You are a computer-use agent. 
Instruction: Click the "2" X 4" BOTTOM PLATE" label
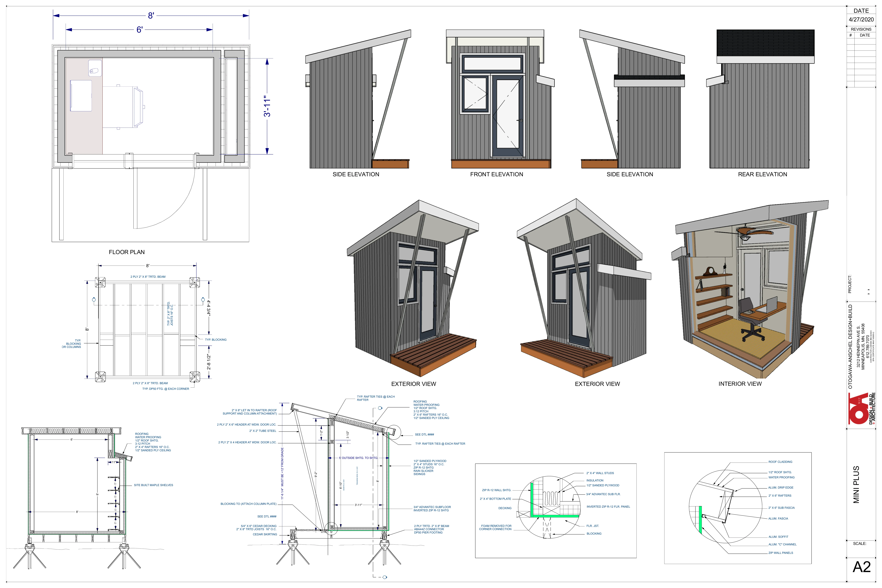[495, 499]
